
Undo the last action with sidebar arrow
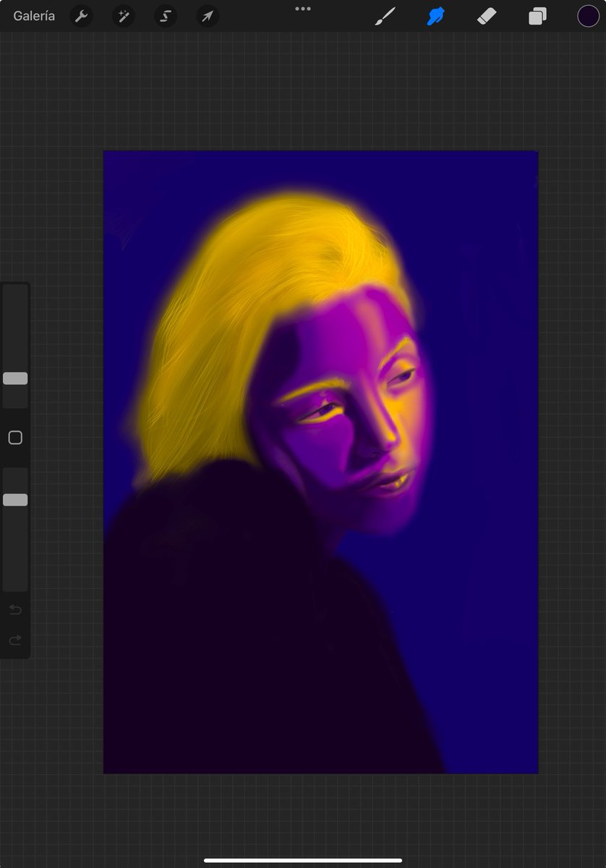point(15,610)
